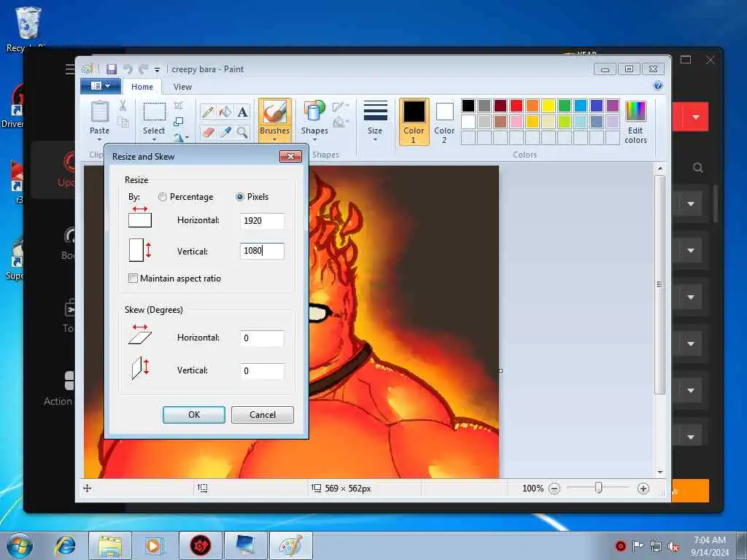Click the Resize icon in ribbon
This screenshot has width=747, height=560.
coord(179,122)
